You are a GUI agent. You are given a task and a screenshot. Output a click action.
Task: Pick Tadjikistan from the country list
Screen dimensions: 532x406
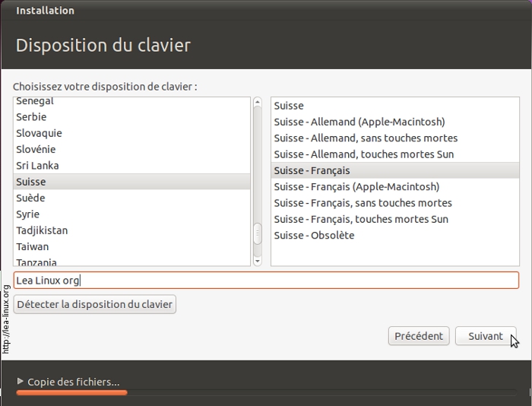42,230
